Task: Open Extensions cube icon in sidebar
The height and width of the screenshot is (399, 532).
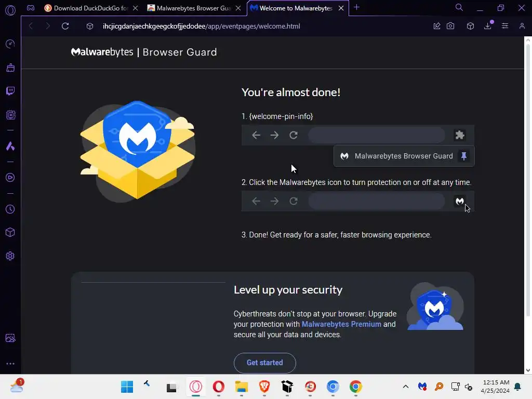Action: [x=10, y=232]
